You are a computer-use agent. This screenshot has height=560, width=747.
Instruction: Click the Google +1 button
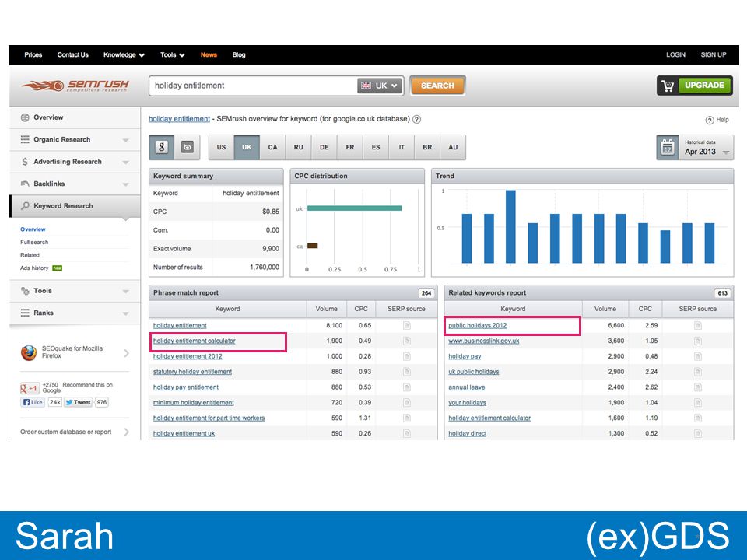point(30,388)
